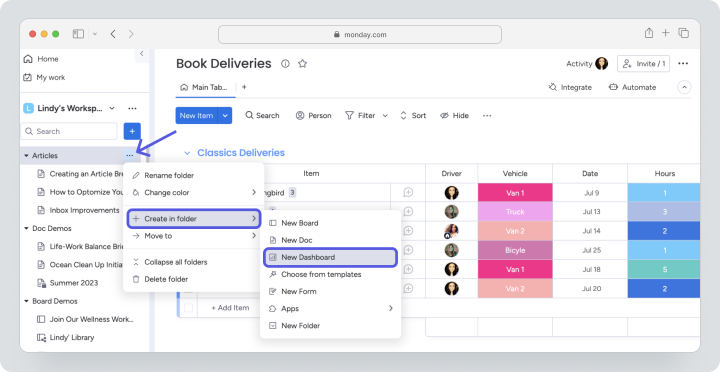
Task: Collapse Classics Deliveries group
Action: click(x=187, y=153)
